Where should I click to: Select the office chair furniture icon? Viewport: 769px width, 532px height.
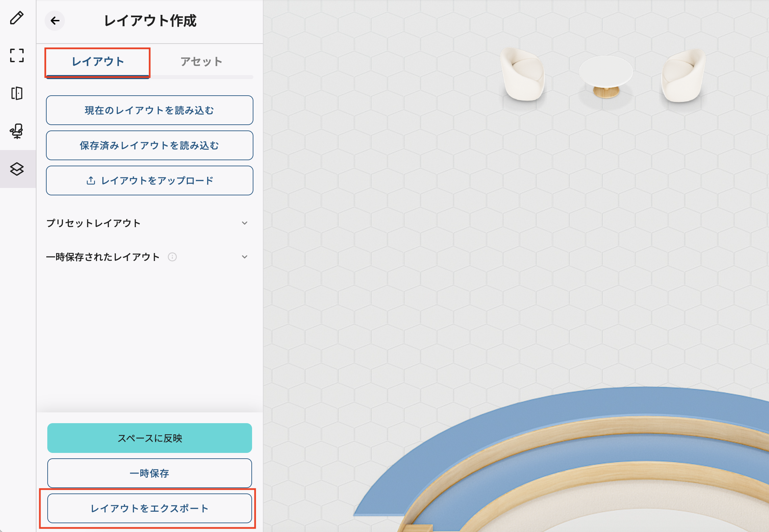(x=17, y=131)
